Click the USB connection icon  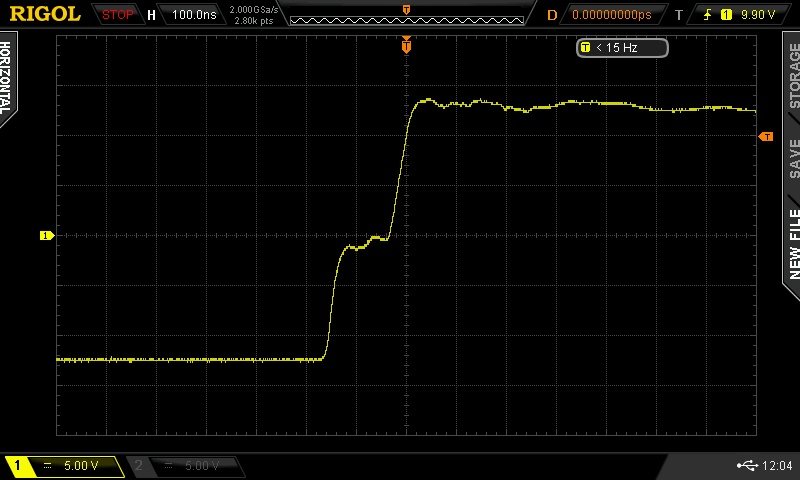point(747,465)
